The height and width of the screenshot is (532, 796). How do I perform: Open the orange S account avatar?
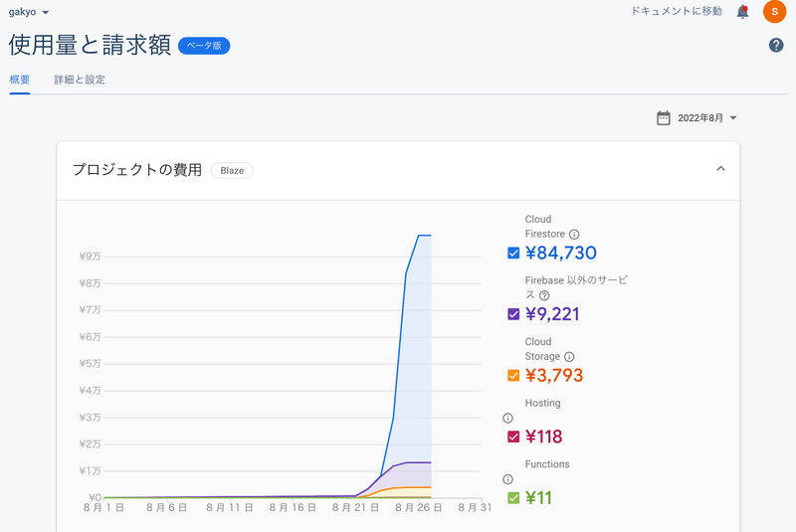pos(774,12)
